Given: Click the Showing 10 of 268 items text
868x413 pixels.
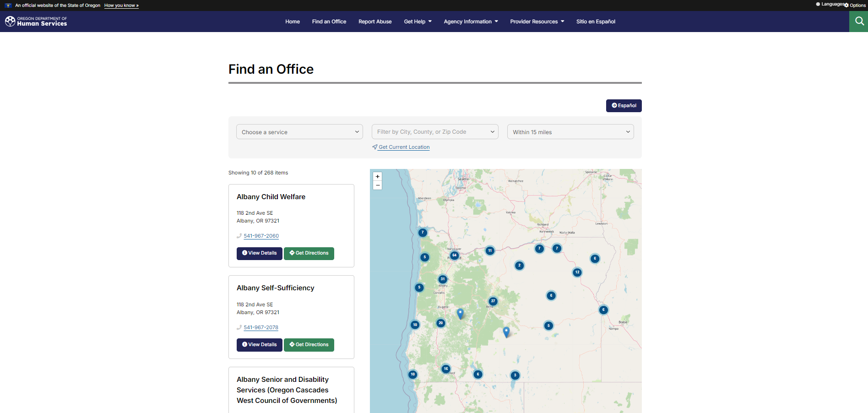Looking at the screenshot, I should [258, 173].
